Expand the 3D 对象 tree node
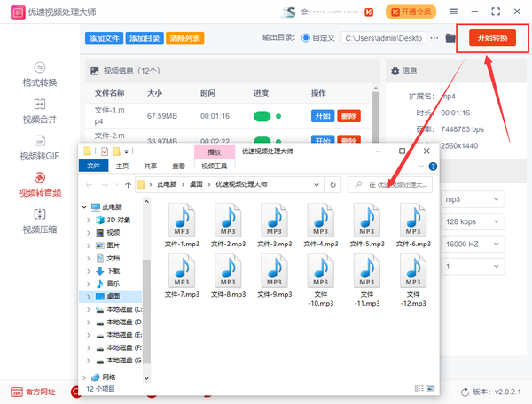 [x=89, y=220]
